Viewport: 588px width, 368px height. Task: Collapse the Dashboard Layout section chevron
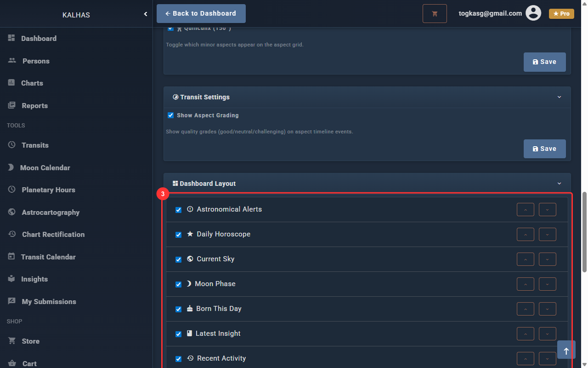(559, 184)
